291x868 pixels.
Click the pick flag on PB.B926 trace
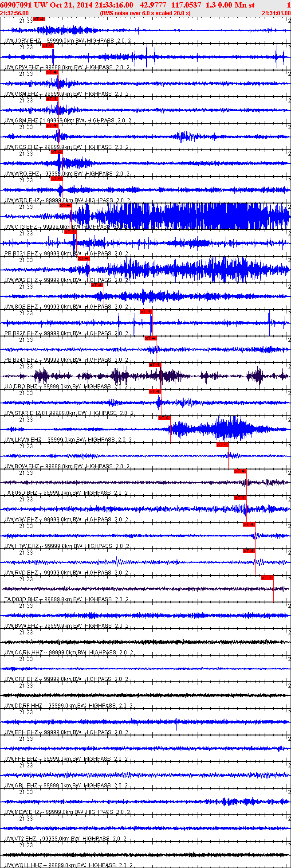(146, 312)
